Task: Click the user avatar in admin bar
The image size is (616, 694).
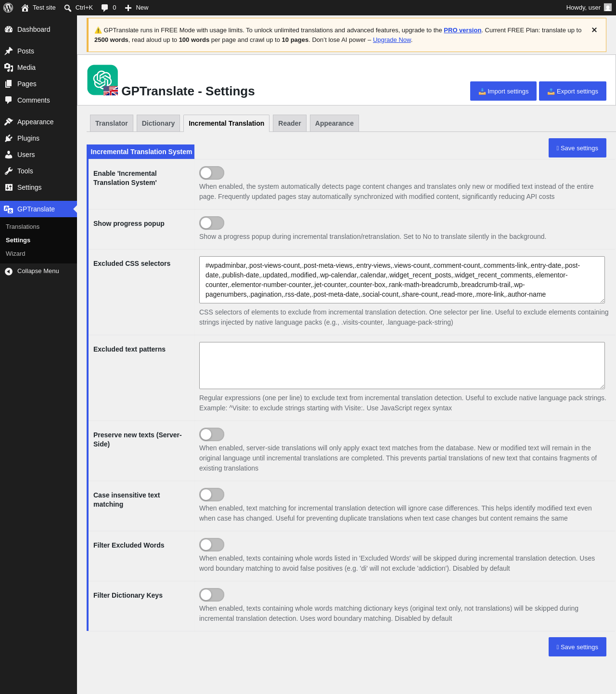Action: click(x=608, y=7)
